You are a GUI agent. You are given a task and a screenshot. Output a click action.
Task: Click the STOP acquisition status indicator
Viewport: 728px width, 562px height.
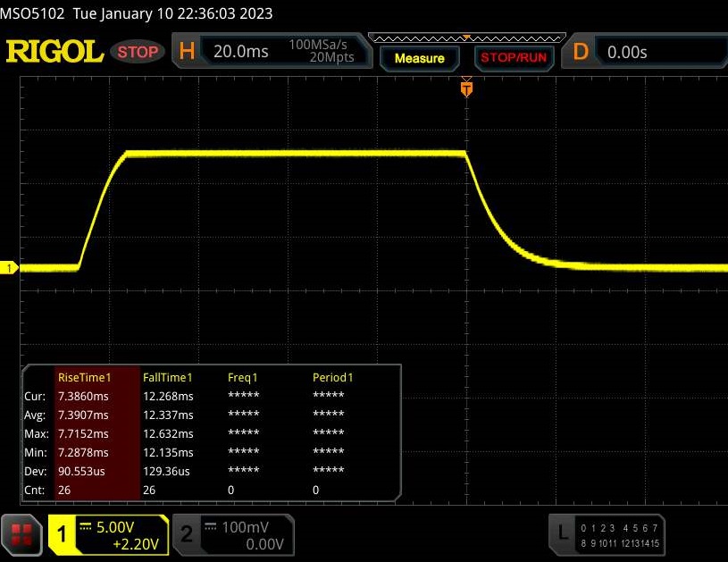(138, 52)
